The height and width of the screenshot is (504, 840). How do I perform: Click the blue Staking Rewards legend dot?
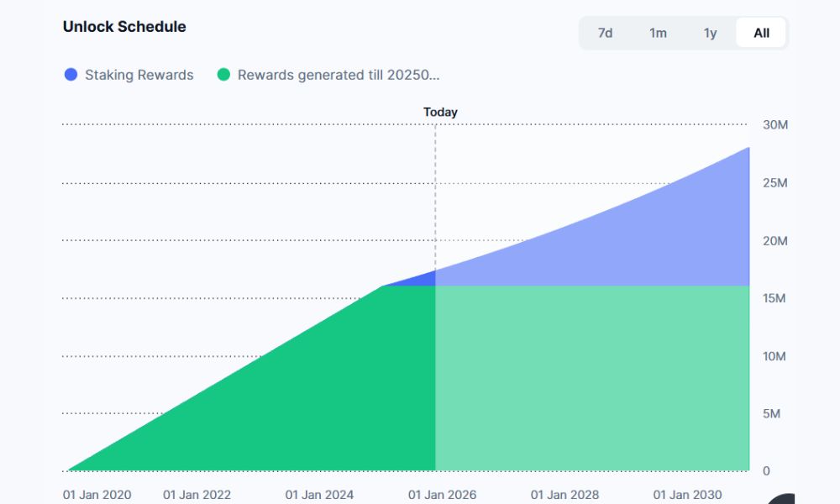click(x=71, y=75)
